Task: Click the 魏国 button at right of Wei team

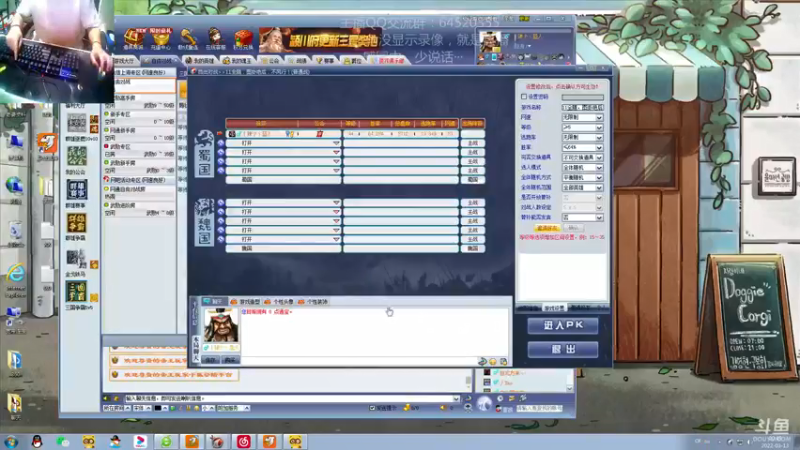Action: [x=473, y=248]
